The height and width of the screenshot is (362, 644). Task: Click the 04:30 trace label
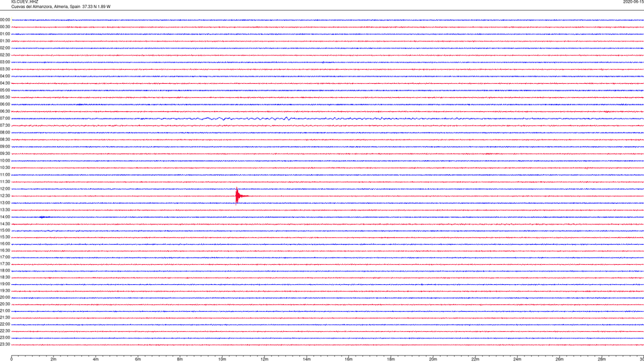click(5, 83)
